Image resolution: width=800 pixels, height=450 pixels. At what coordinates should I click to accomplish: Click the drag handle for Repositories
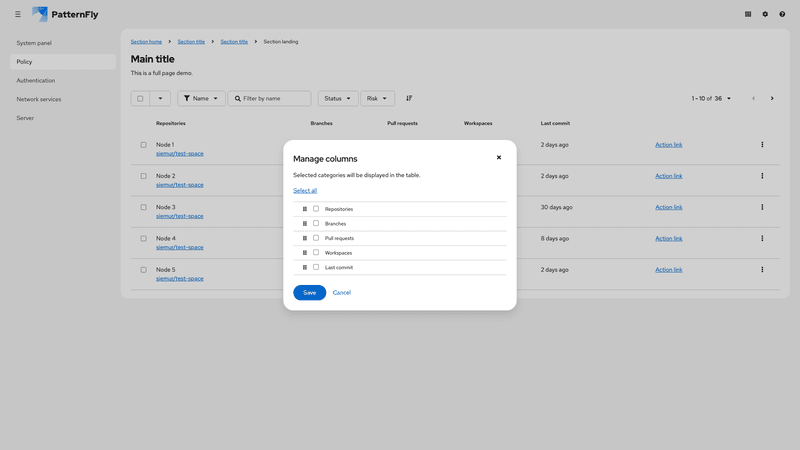tap(305, 209)
